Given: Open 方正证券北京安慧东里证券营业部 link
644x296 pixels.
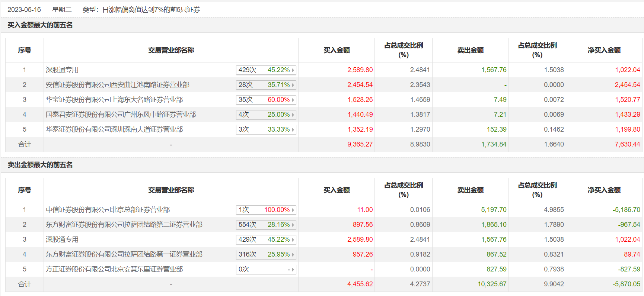Looking at the screenshot, I should (x=114, y=269).
